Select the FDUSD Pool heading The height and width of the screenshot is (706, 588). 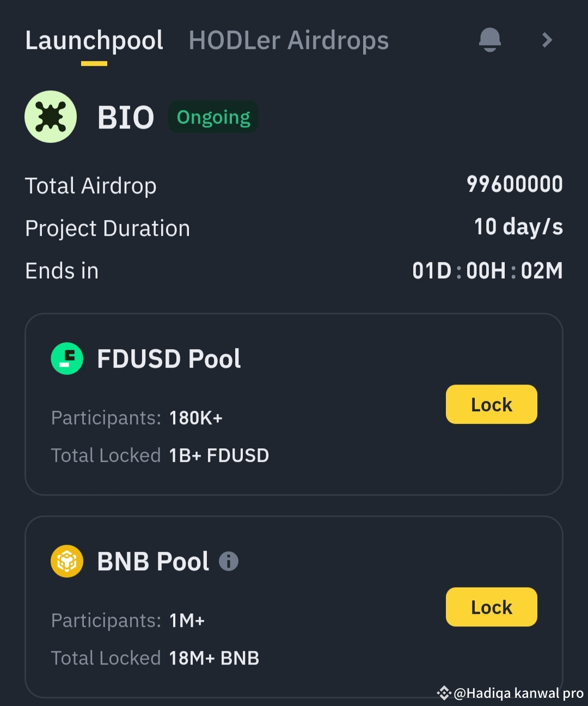pyautogui.click(x=169, y=359)
